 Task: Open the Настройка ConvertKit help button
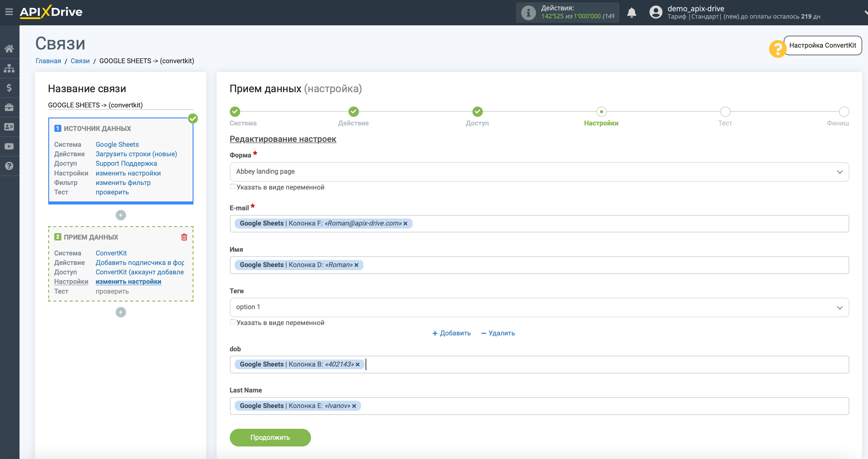click(823, 45)
